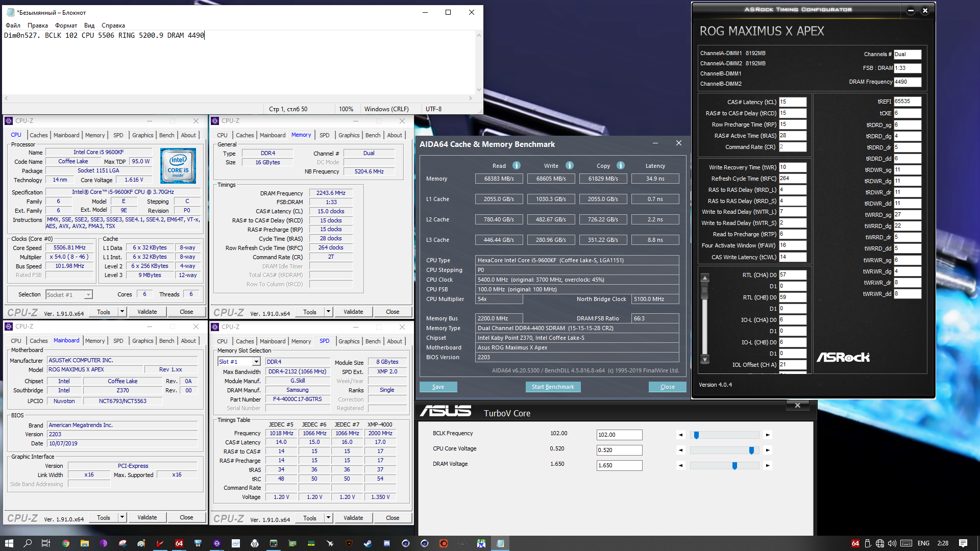Screen dimensions: 980x551
Task: Click Close in AIDA64 benchmark window
Action: point(667,387)
